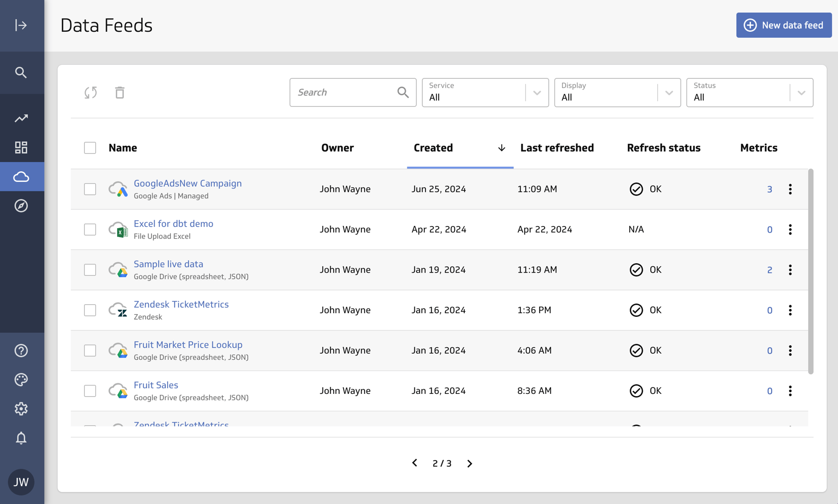Check the Zendesk TicketMetrics row checkbox
This screenshot has height=504, width=838.
(x=90, y=310)
